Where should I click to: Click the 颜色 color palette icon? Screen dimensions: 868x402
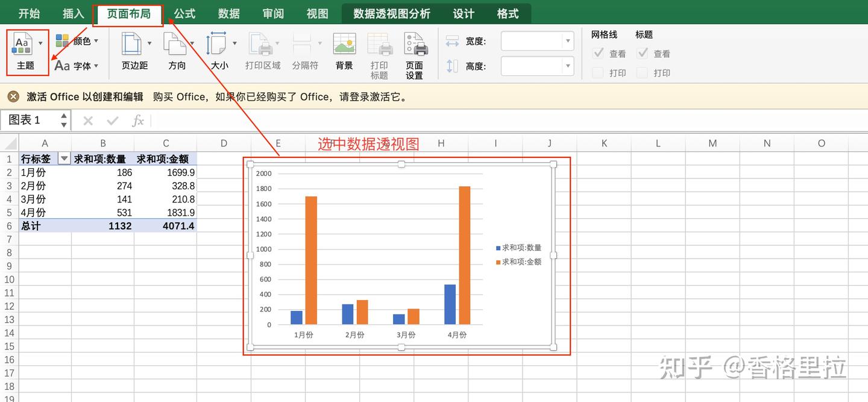[x=63, y=41]
